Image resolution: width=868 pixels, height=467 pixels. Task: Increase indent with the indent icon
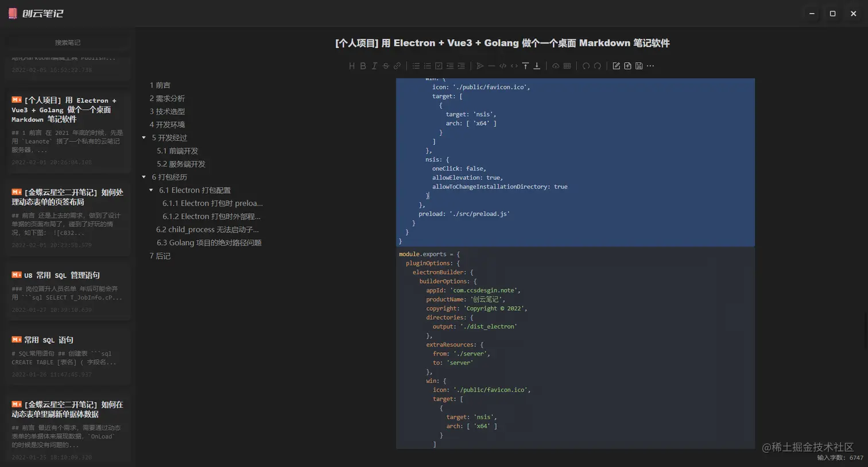(461, 66)
